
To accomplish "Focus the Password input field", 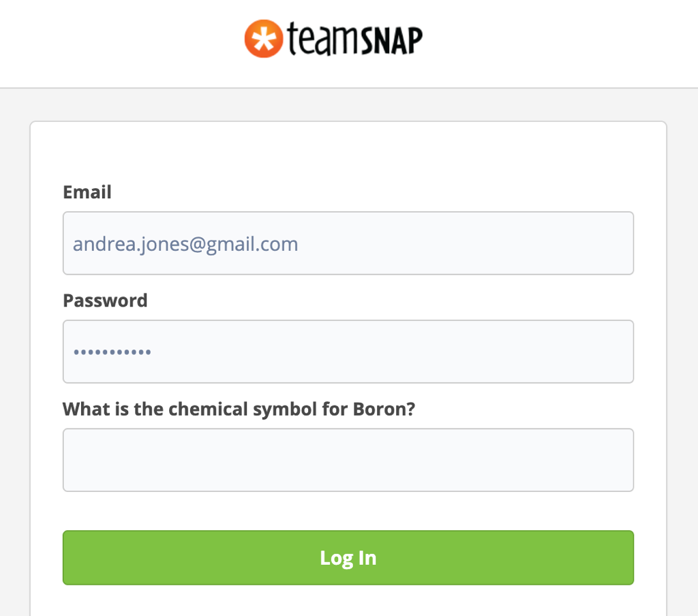I will [x=348, y=352].
